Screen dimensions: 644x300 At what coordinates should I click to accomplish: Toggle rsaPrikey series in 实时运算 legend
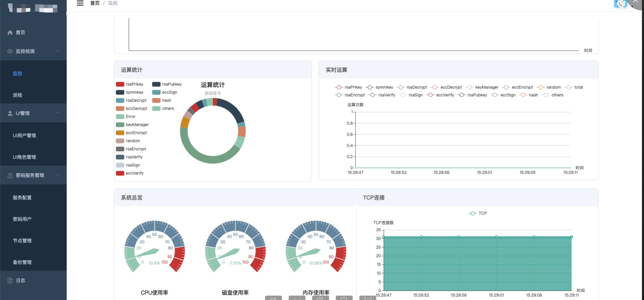coord(348,87)
